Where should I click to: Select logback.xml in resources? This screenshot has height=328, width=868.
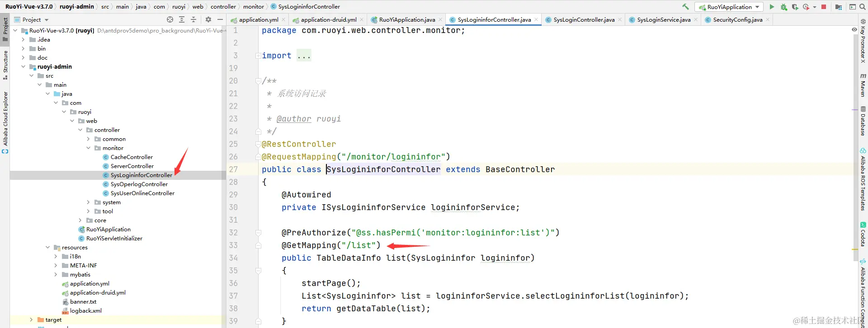(x=86, y=310)
